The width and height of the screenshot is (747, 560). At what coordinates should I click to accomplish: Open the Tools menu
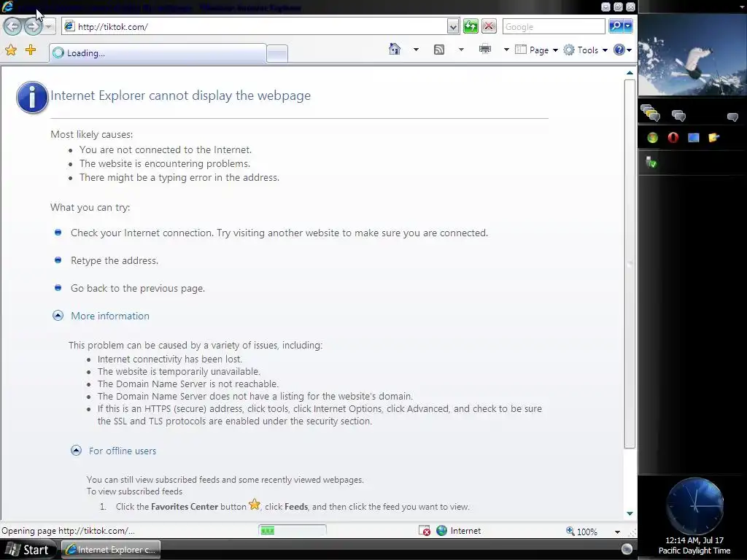586,50
